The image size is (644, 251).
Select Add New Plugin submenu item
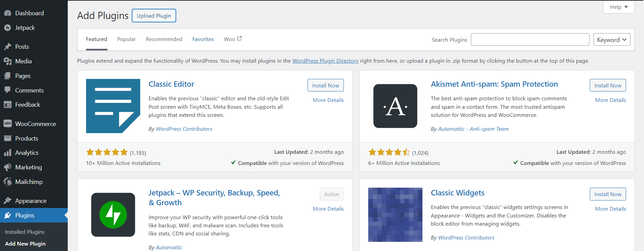pos(25,244)
